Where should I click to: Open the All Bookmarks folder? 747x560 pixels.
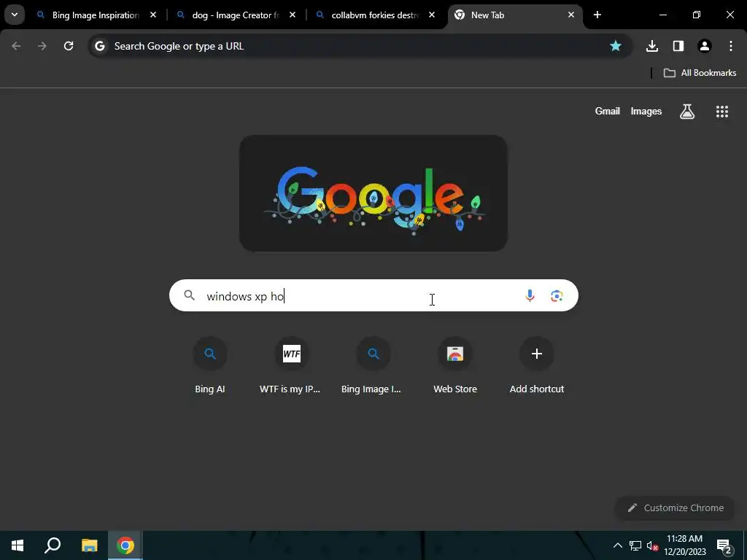tap(700, 73)
